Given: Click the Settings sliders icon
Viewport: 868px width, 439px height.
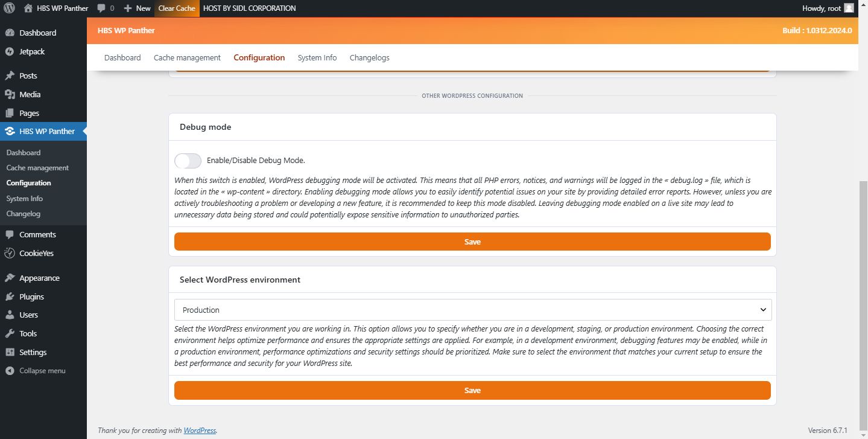Looking at the screenshot, I should [x=10, y=352].
